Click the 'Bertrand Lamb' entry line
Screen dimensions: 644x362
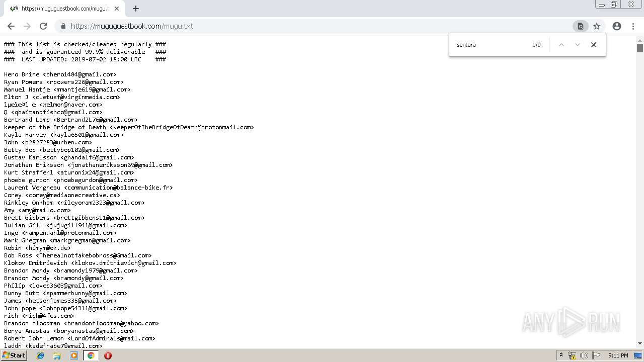pos(71,120)
